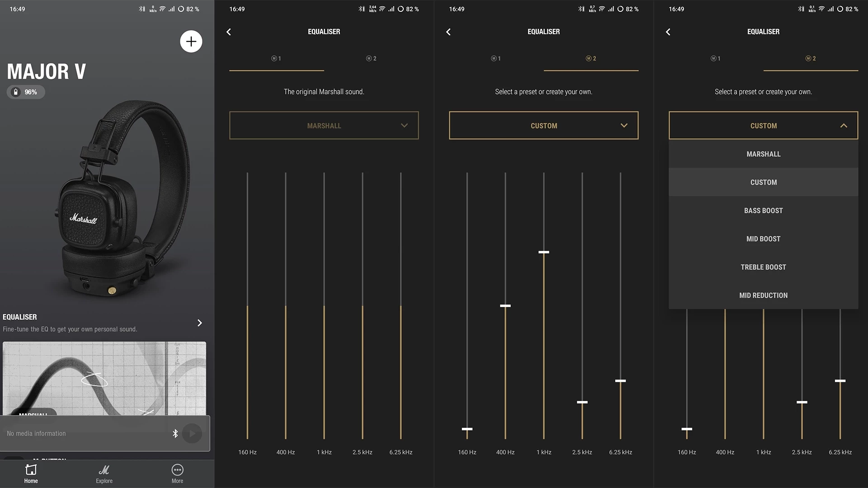868x488 pixels.
Task: Switch to M1 tab in second Equaliser screen
Action: [x=496, y=59]
